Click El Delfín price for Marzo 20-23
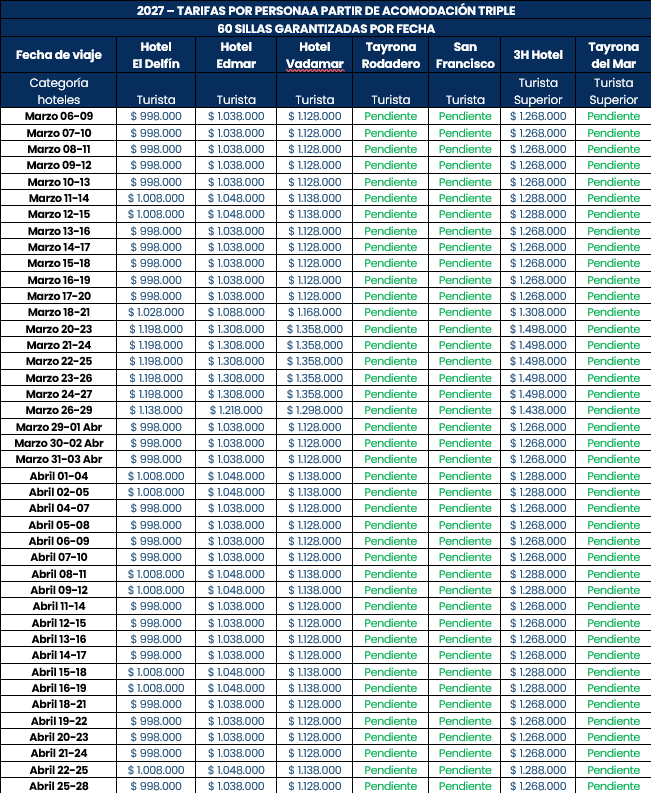Image resolution: width=651 pixels, height=793 pixels. pyautogui.click(x=156, y=329)
